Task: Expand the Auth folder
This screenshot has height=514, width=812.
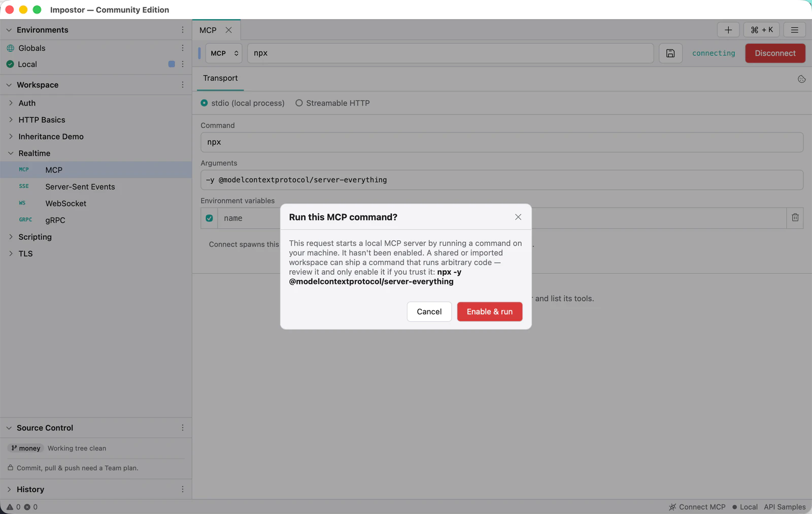Action: pyautogui.click(x=11, y=103)
